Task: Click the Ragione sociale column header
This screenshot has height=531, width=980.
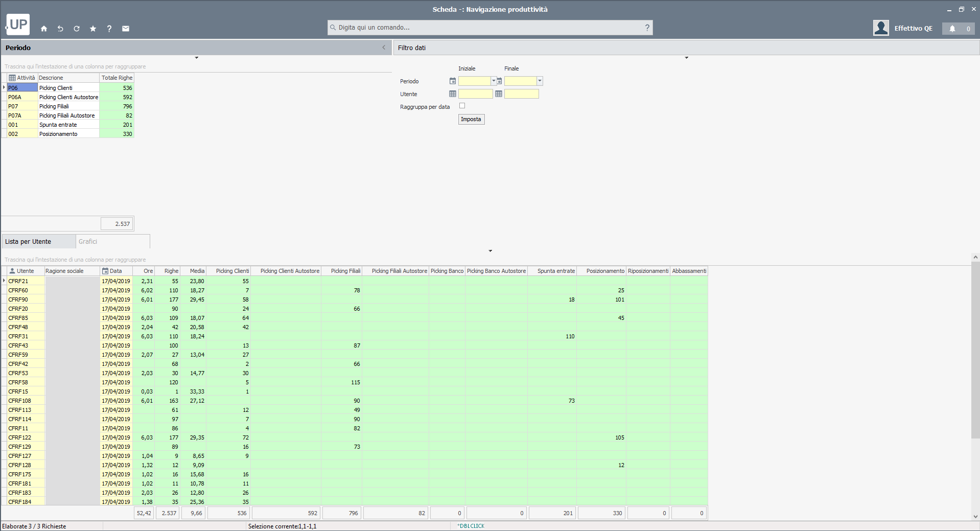Action: tap(72, 271)
